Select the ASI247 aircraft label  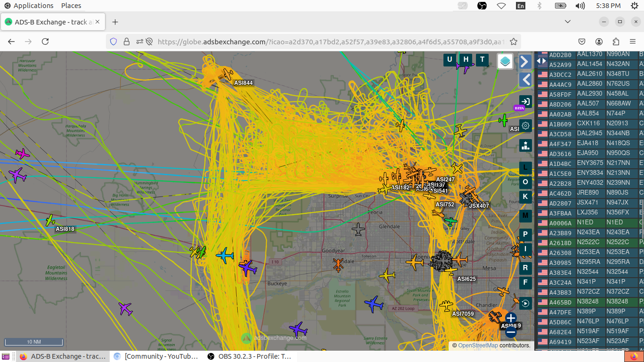coord(445,180)
